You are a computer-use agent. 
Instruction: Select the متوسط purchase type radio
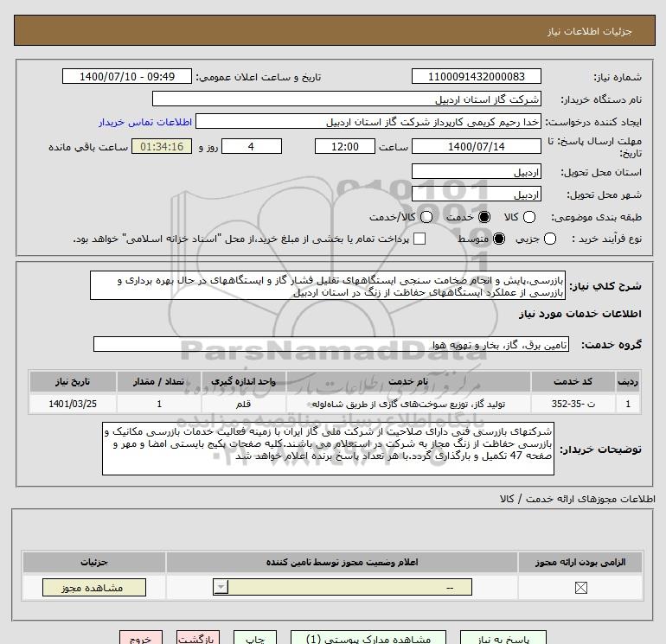(x=499, y=239)
